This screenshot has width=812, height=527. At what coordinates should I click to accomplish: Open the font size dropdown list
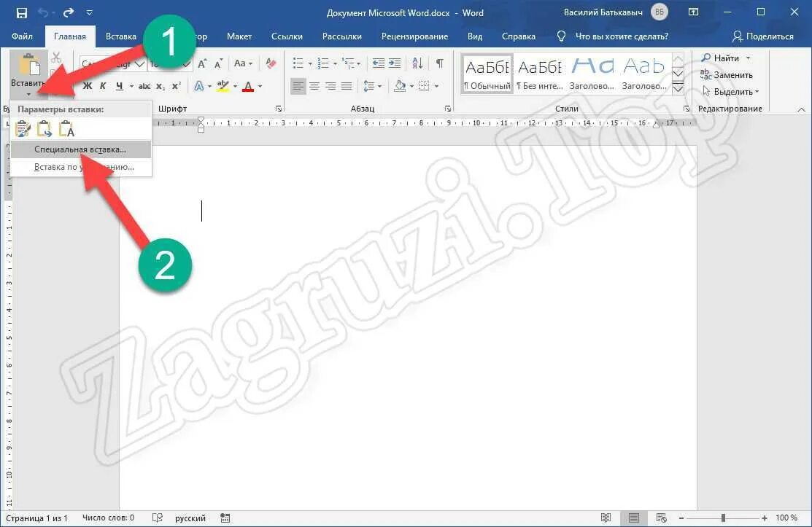pyautogui.click(x=187, y=64)
